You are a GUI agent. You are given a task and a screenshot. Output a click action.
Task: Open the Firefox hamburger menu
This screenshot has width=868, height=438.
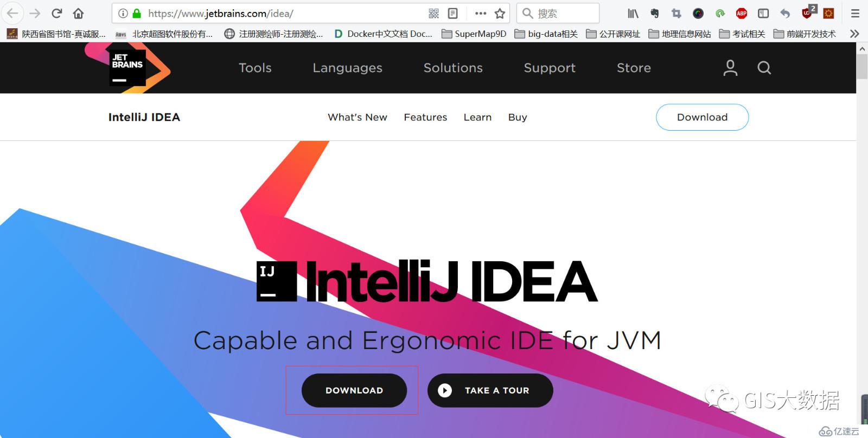(855, 14)
